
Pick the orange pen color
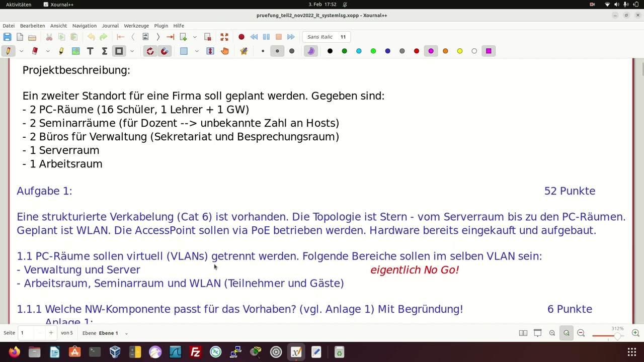point(445,51)
